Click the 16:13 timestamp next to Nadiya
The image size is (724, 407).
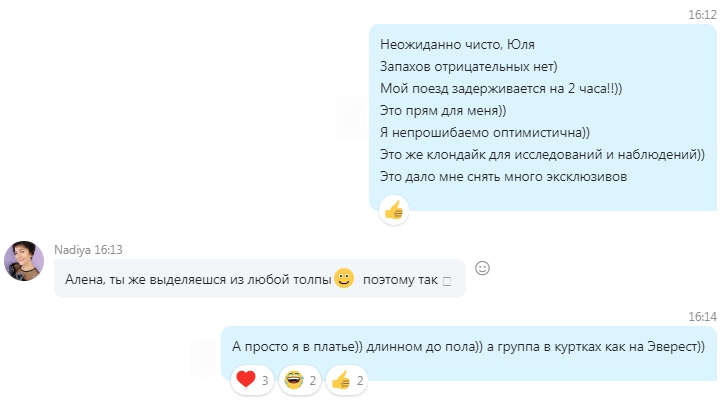click(x=109, y=250)
